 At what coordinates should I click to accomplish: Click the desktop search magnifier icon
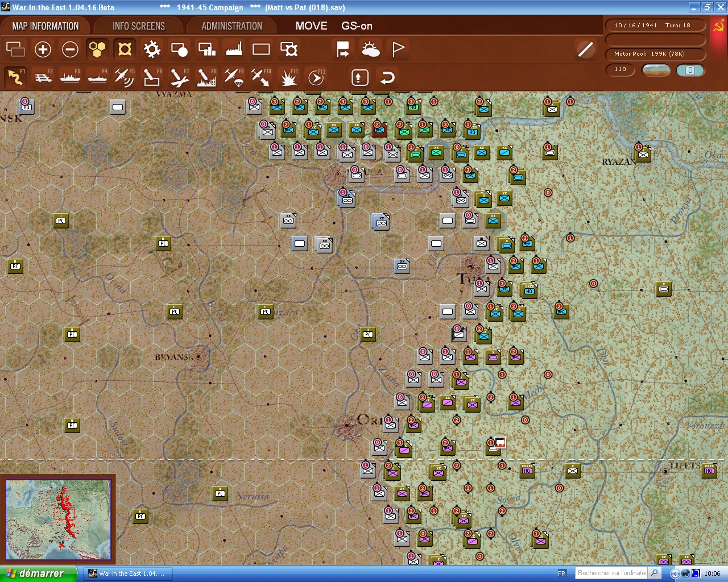click(x=655, y=573)
